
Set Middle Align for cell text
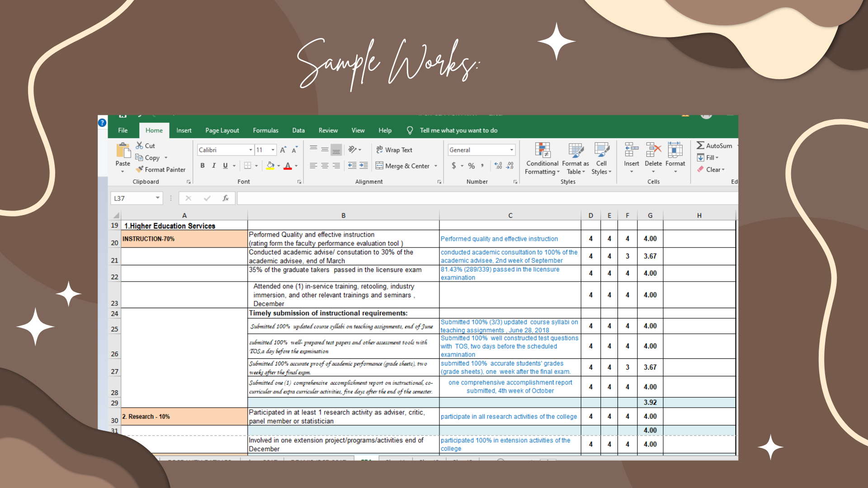pyautogui.click(x=325, y=149)
